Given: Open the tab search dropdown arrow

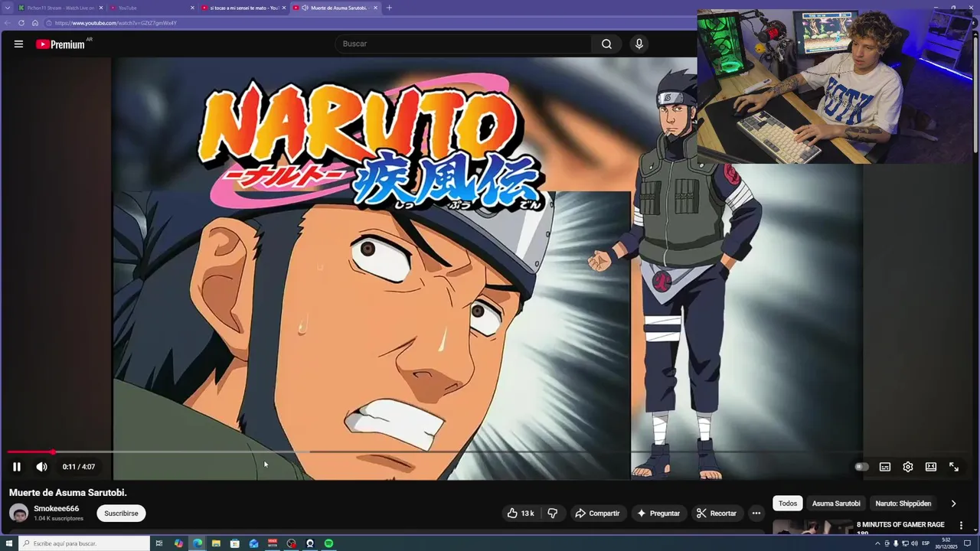Looking at the screenshot, I should coord(7,8).
